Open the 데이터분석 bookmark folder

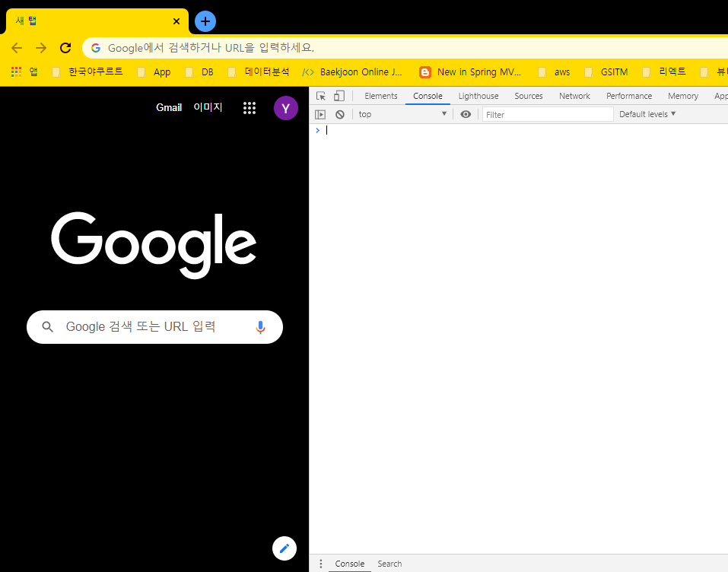click(x=259, y=72)
